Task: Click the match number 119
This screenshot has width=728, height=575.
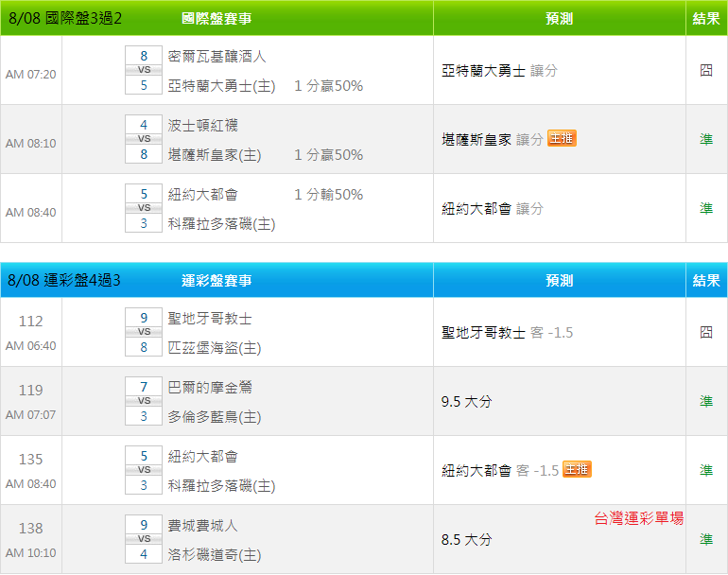Action: tap(30, 391)
